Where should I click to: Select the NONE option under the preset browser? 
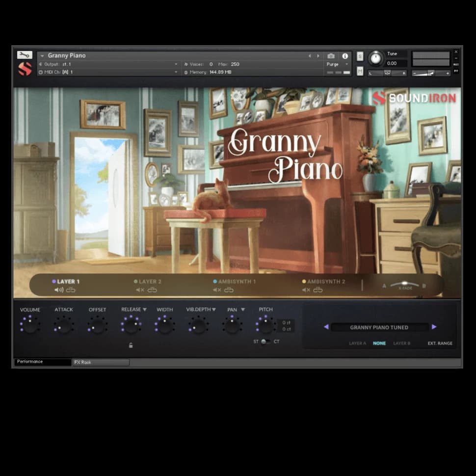coord(379,343)
